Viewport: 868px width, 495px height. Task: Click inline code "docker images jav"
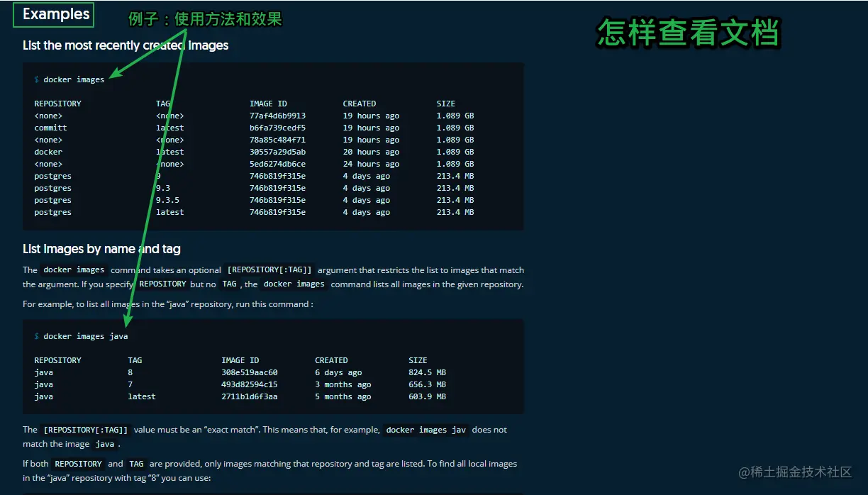pyautogui.click(x=426, y=430)
